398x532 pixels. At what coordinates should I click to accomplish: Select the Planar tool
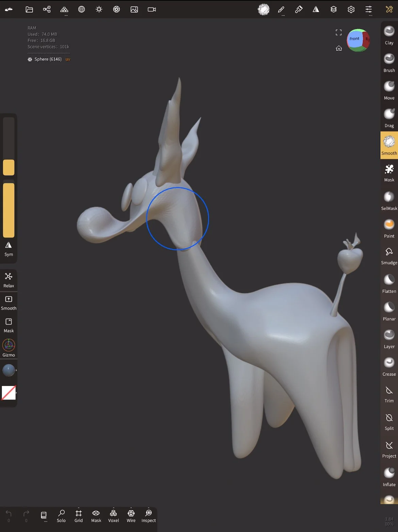pos(389,311)
